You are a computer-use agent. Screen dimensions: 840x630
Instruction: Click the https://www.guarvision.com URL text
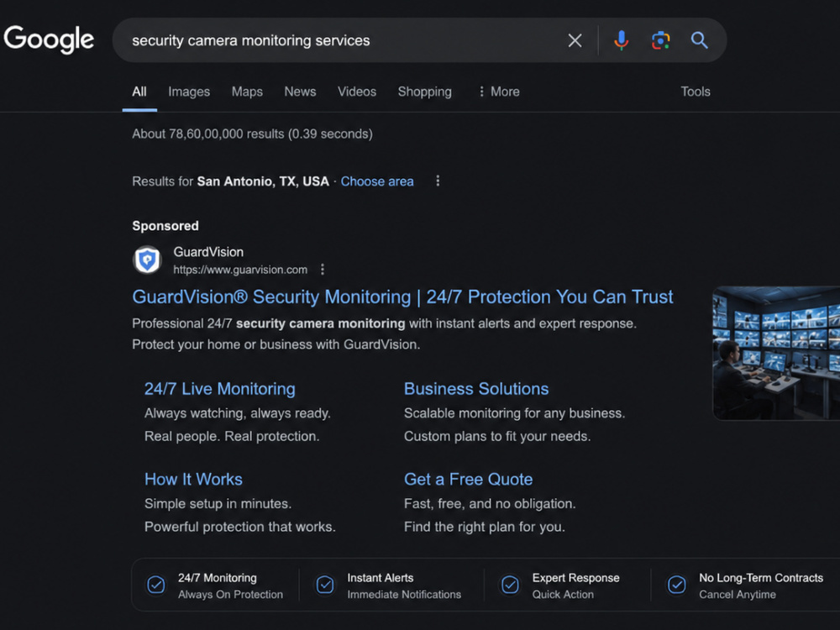click(240, 270)
